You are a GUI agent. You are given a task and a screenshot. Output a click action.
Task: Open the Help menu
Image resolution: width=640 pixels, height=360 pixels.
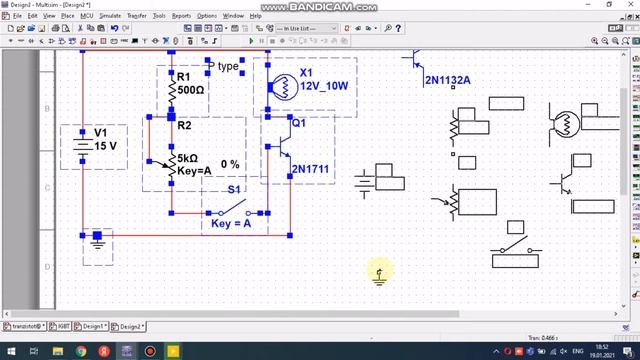pos(256,16)
